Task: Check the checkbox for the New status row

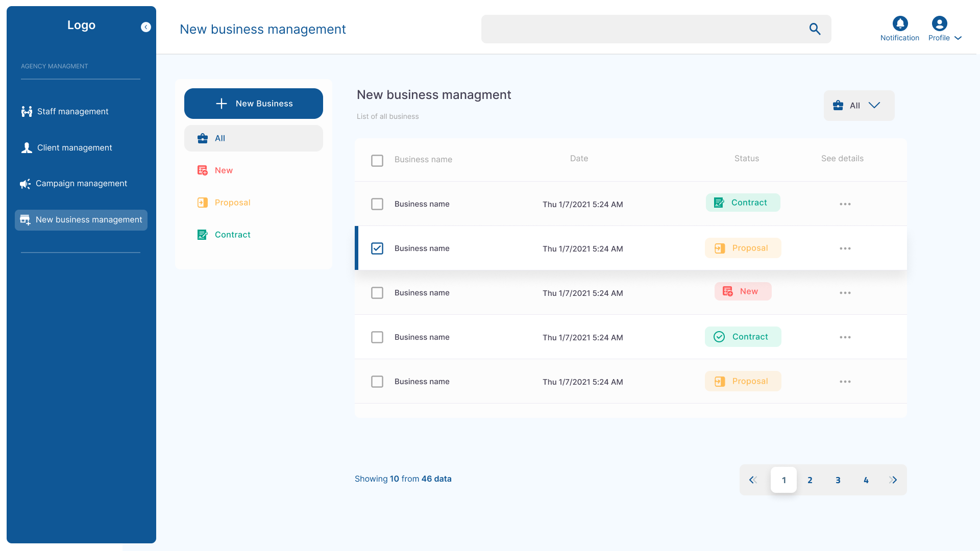Action: [377, 293]
